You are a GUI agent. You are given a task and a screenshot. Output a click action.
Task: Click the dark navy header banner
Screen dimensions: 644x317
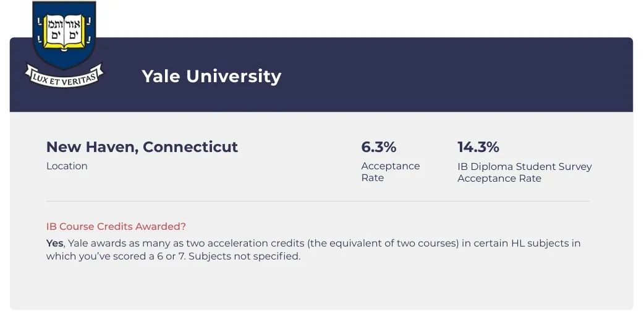(x=321, y=75)
